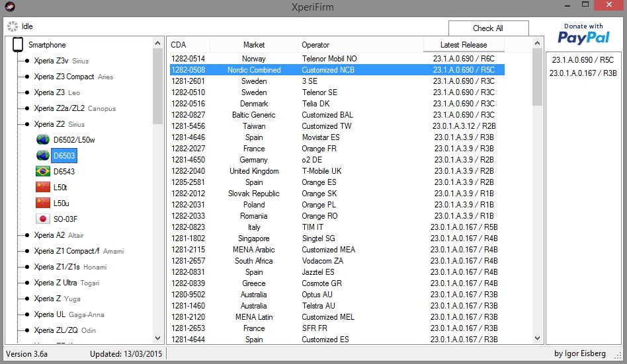
Task: Click the bullet node beside Xperia Z Ultra
Action: [27, 283]
